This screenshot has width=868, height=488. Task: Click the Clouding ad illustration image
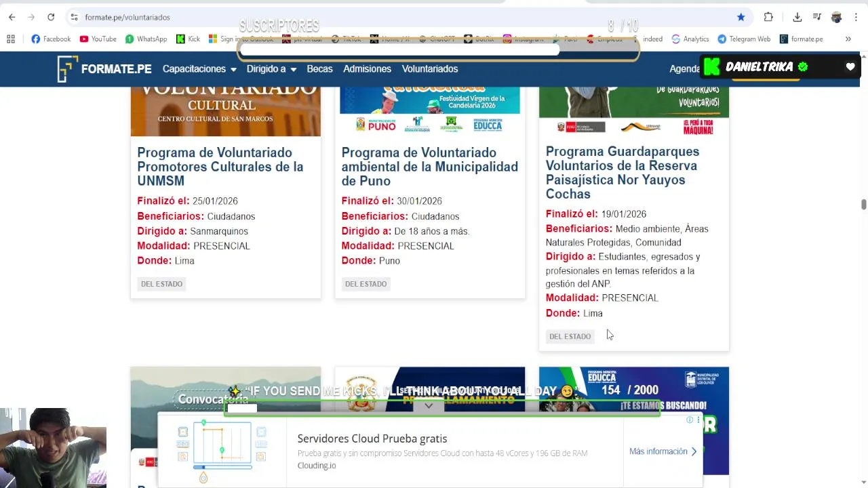click(x=222, y=451)
